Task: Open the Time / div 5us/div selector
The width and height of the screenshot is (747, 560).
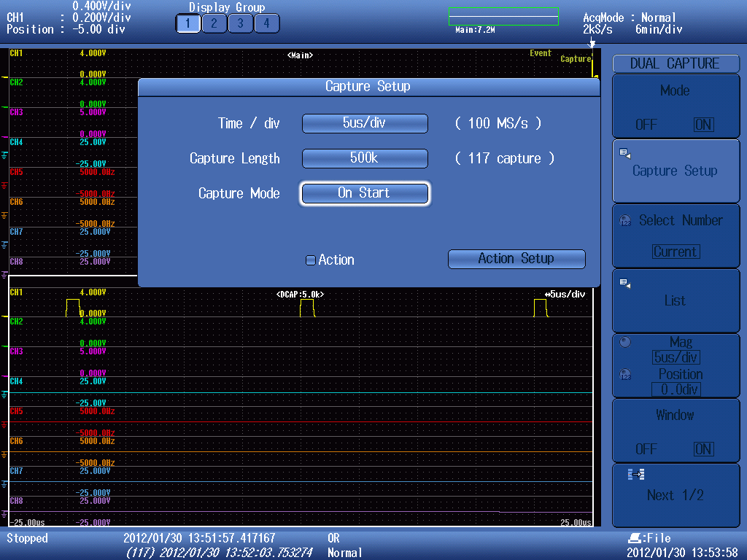Action: coord(365,123)
